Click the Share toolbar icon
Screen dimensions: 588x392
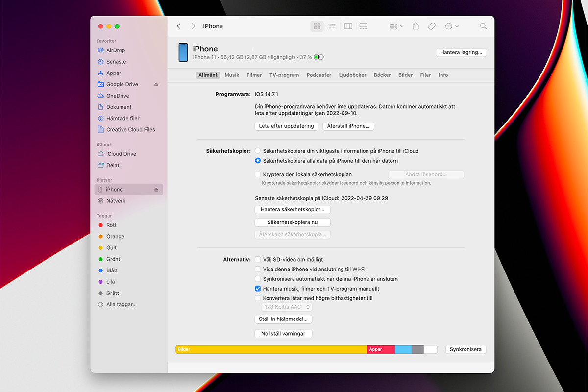416,26
